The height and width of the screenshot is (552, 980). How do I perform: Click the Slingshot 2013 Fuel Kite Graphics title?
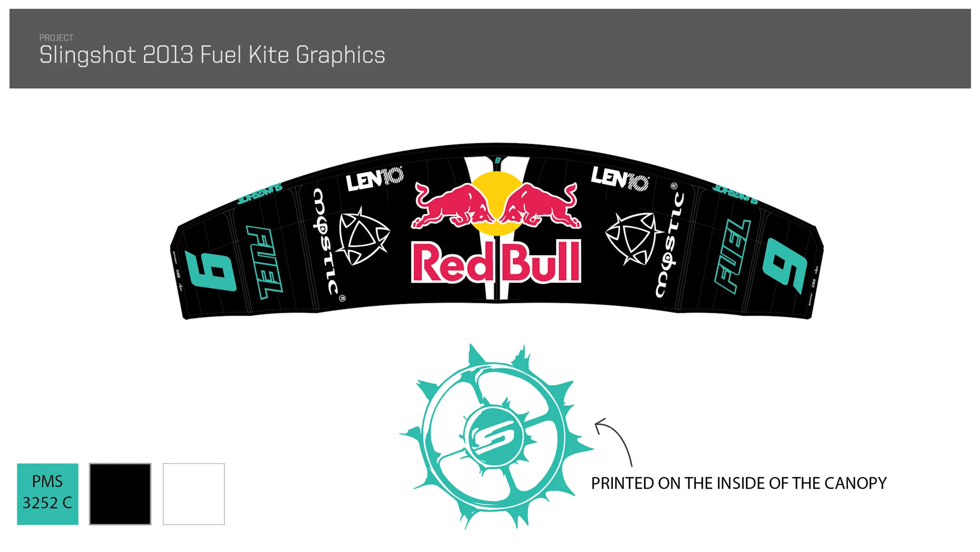212,55
